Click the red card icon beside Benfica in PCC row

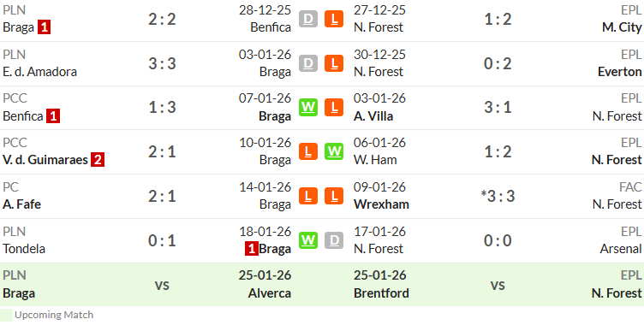[53, 116]
